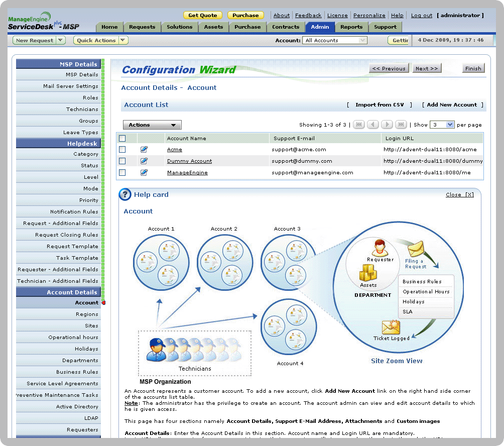Click Import from CSV link
Viewport: 504px width, 446px height.
[x=380, y=104]
